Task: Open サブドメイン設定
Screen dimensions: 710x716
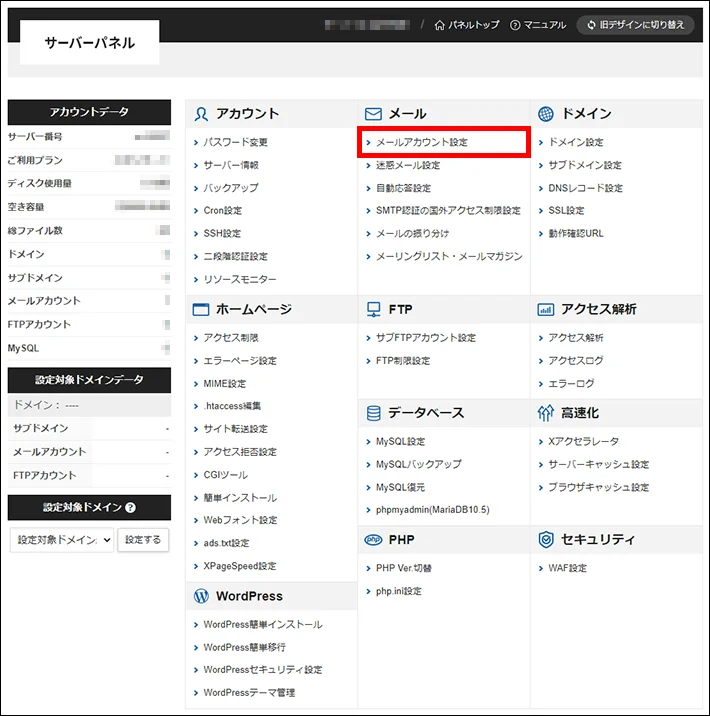Action: 585,165
